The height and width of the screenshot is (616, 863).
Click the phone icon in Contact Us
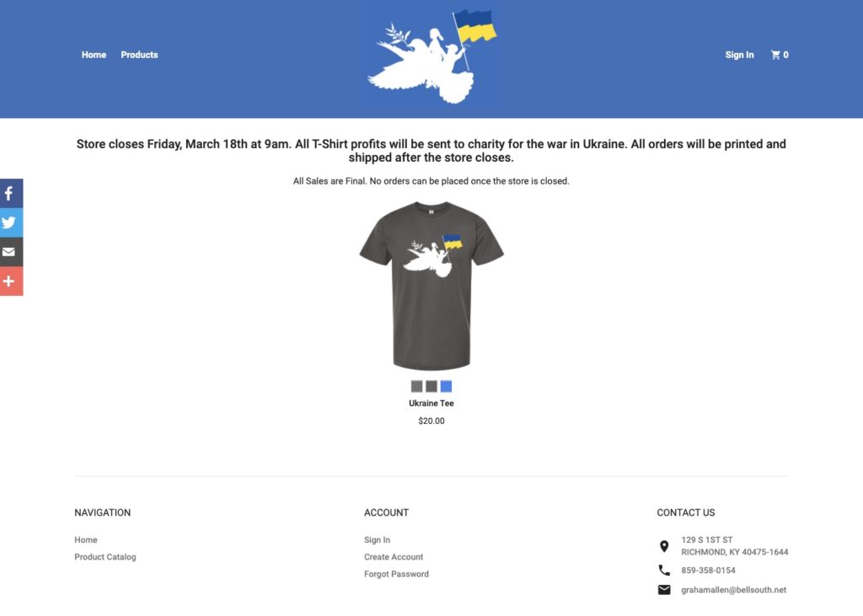[x=664, y=570]
